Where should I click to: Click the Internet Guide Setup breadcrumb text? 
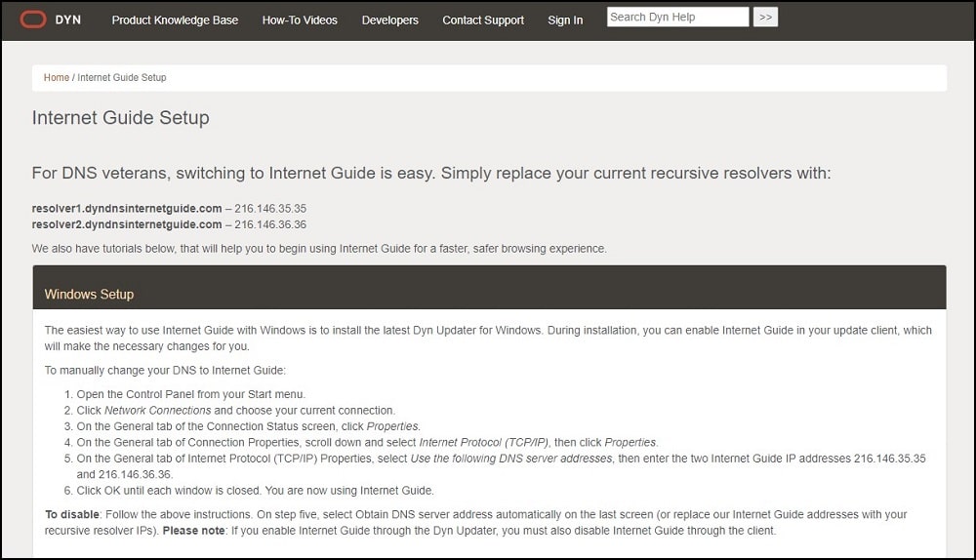coord(122,78)
